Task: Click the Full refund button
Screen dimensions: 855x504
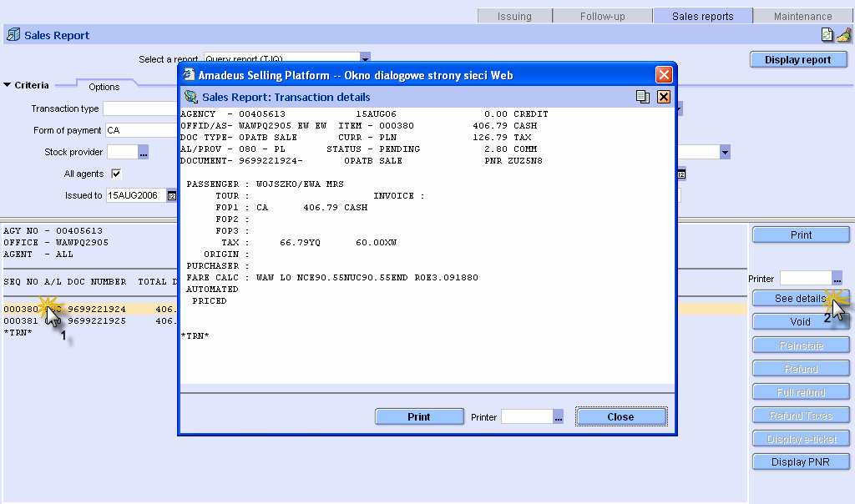Action: point(801,392)
